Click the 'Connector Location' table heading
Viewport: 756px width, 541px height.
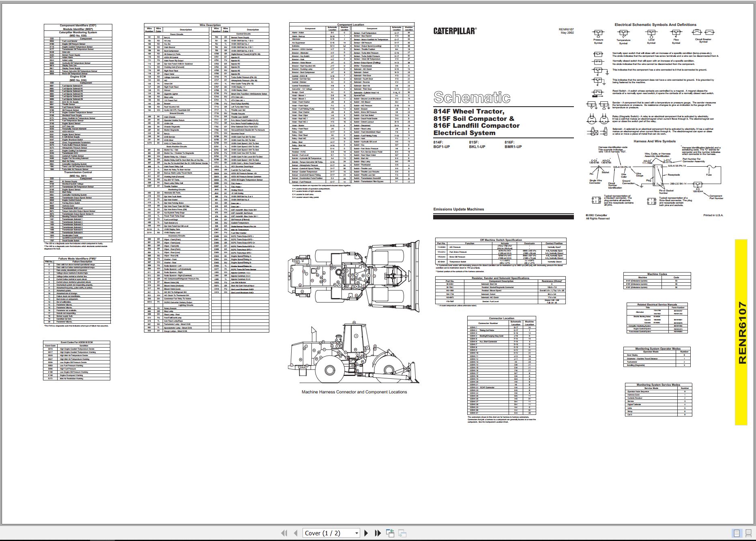tap(501, 318)
